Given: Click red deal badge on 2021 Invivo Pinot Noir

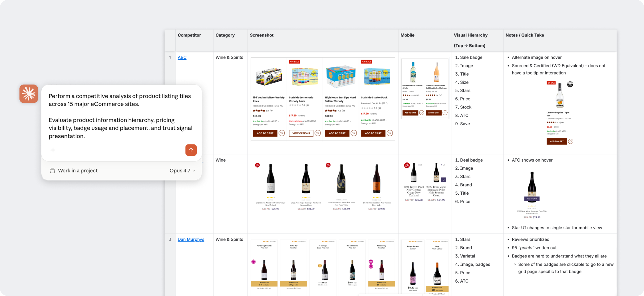Looking at the screenshot, I should click(257, 165).
